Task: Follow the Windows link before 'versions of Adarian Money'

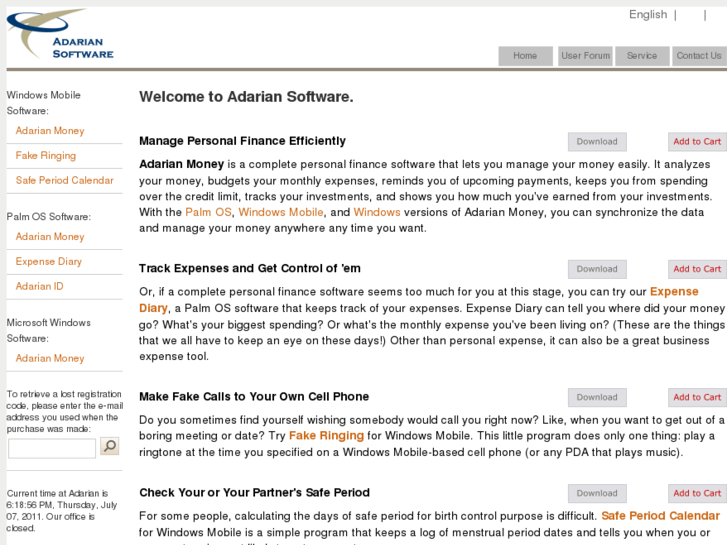Action: click(377, 212)
